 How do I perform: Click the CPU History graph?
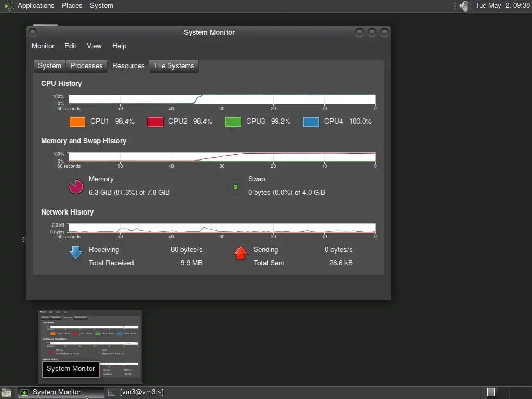click(222, 99)
